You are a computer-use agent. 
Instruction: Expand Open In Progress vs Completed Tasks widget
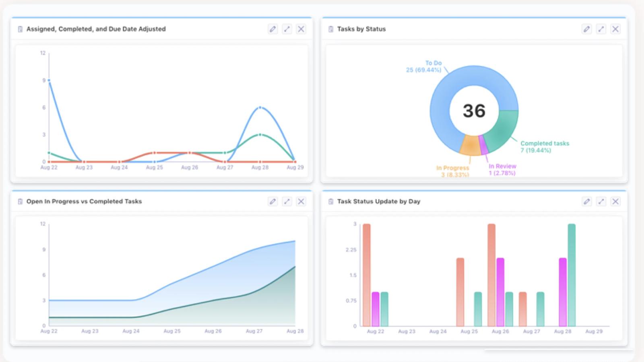point(287,202)
